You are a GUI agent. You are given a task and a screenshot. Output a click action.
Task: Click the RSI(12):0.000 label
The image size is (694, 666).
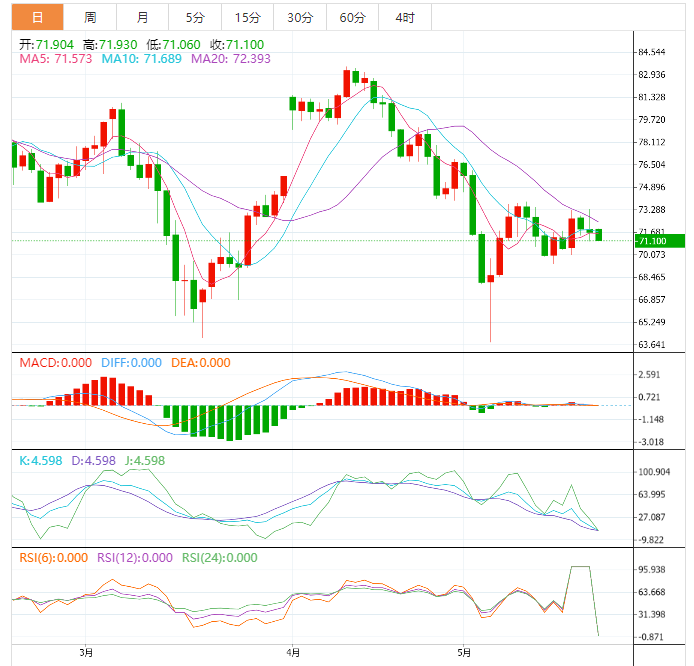point(135,558)
